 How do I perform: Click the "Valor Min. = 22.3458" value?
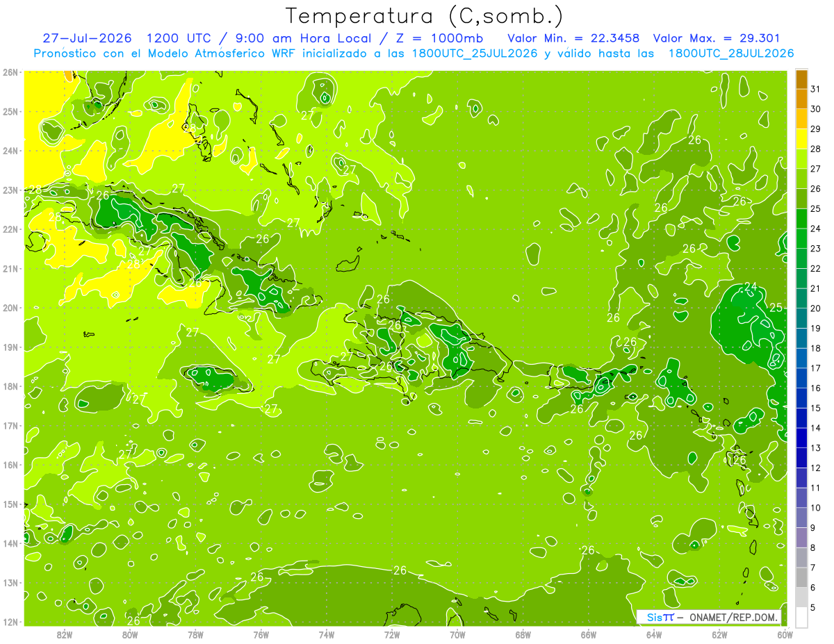[x=573, y=38]
